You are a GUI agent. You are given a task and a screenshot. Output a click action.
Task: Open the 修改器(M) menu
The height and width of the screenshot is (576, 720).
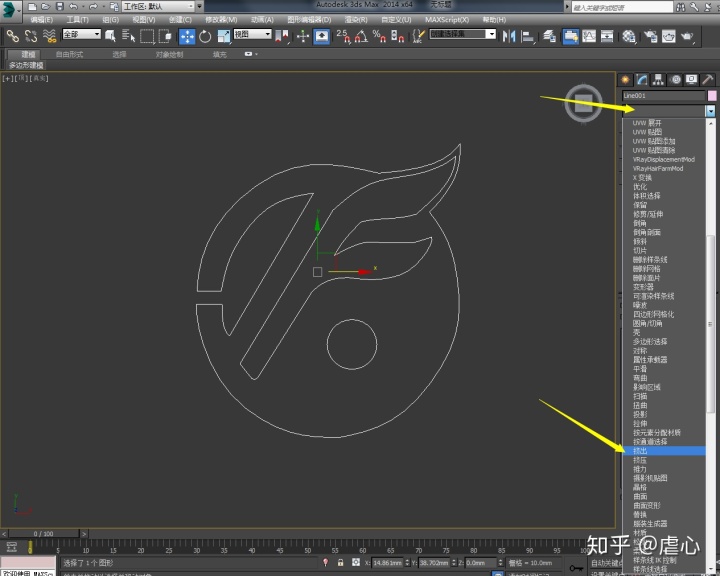[221, 20]
